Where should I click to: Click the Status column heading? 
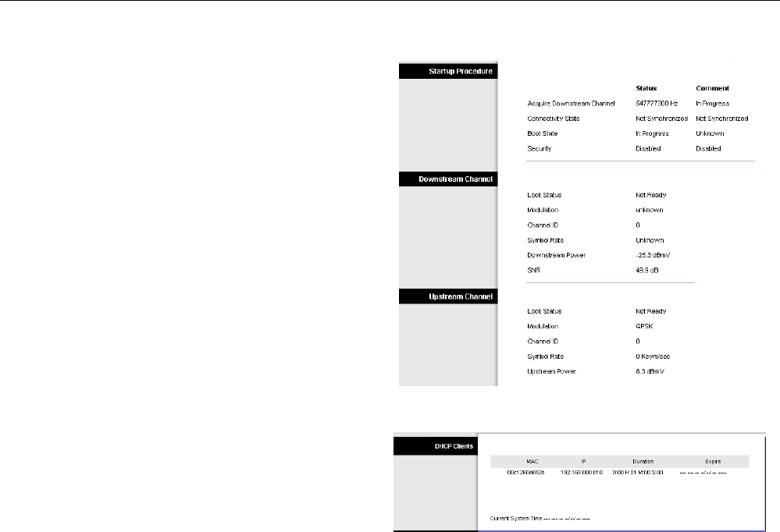(646, 88)
